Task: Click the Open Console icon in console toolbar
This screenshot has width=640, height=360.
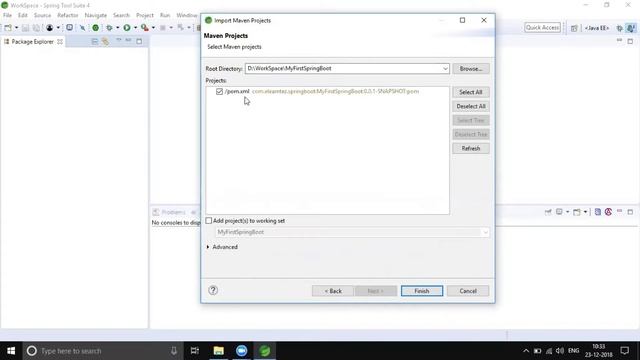Action: pyautogui.click(x=577, y=212)
